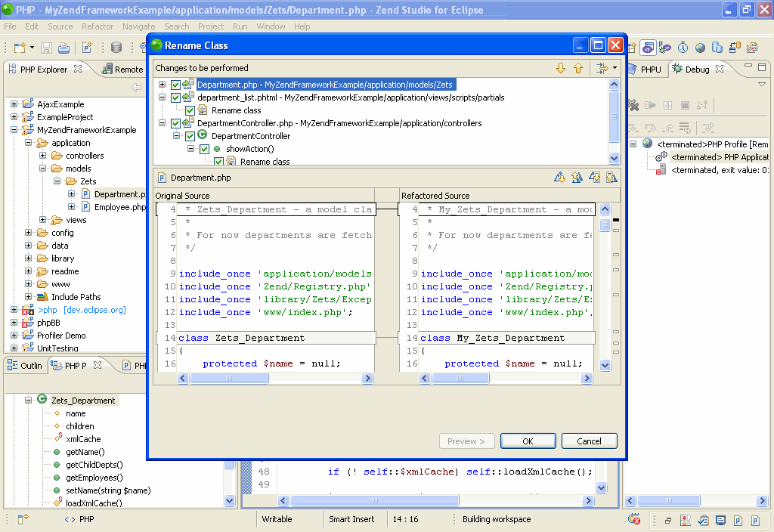Select getChildDepts() in outline
The image size is (774, 532).
tap(94, 465)
